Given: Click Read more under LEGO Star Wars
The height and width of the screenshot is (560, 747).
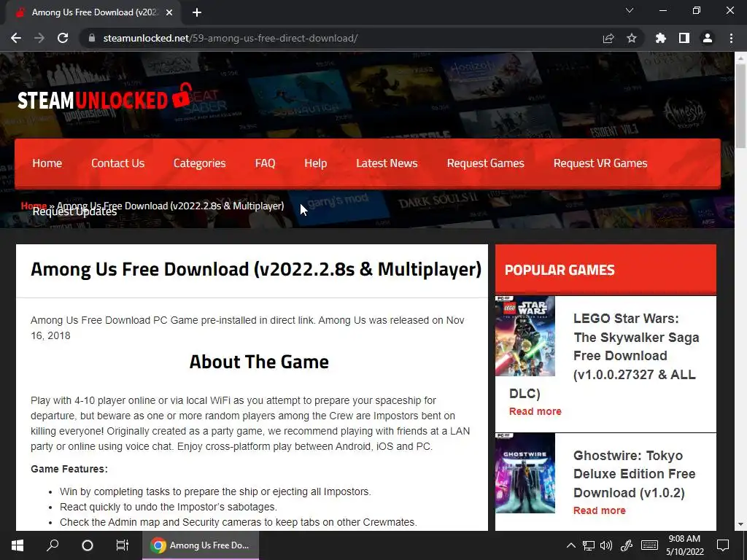Looking at the screenshot, I should click(x=535, y=411).
